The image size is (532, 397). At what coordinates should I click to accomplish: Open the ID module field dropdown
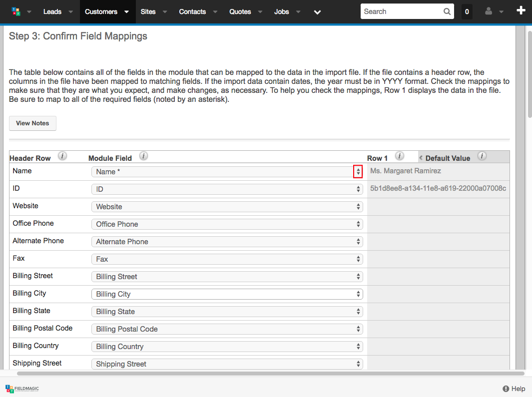(227, 189)
